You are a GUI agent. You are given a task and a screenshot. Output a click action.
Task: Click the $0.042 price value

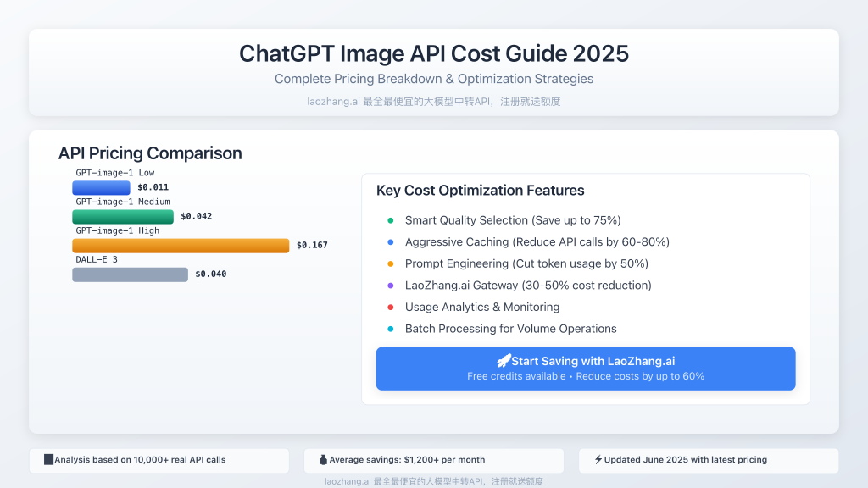(x=197, y=216)
